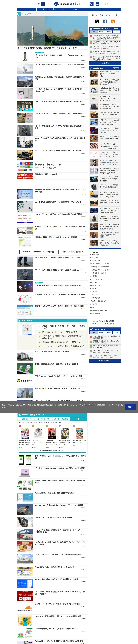Open Special Site AKRacing Pro-X JP item
Viewport: 138px width, 644px height.
tap(105, 219)
